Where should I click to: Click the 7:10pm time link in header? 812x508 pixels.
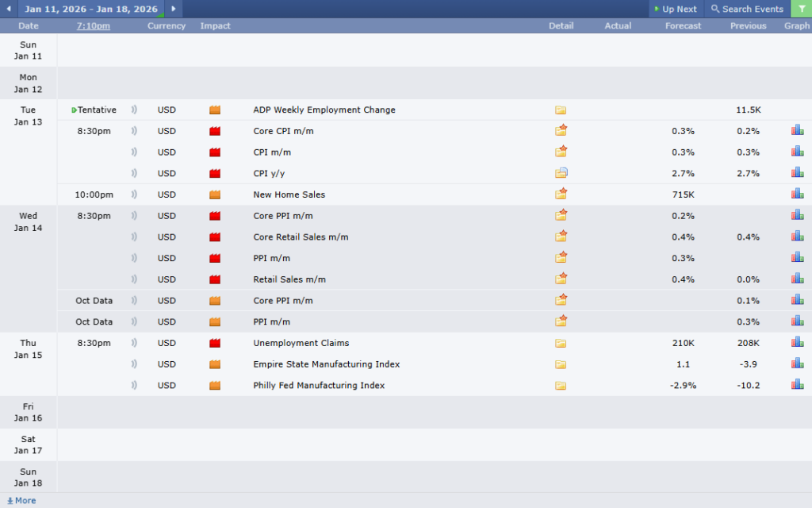click(x=94, y=26)
